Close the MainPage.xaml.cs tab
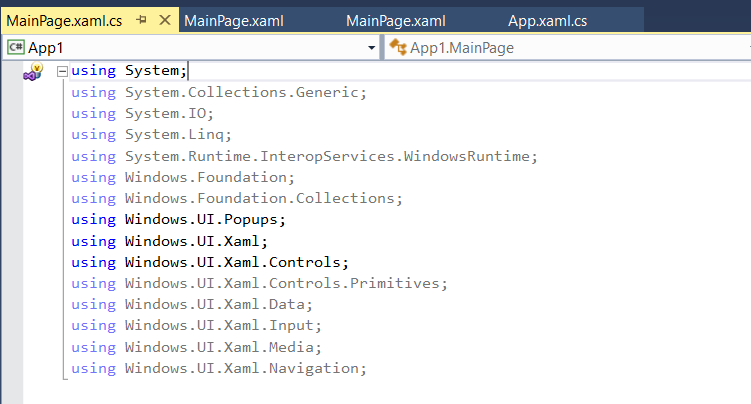The height and width of the screenshot is (404, 751). pyautogui.click(x=165, y=20)
